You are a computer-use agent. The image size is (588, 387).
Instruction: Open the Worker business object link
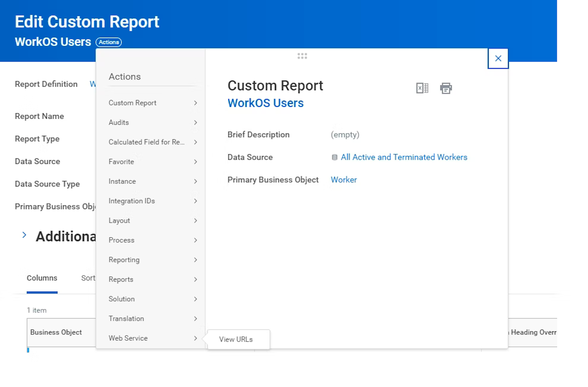point(344,180)
